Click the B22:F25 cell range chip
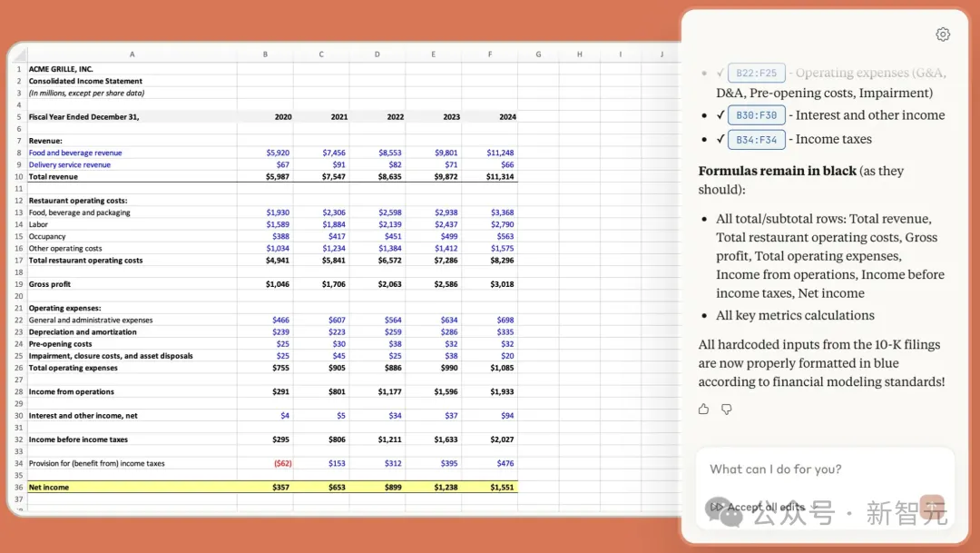The height and width of the screenshot is (553, 980). pyautogui.click(x=756, y=73)
